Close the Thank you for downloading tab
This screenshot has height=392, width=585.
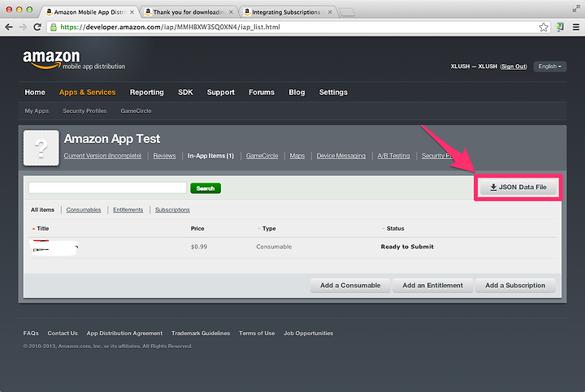[231, 12]
